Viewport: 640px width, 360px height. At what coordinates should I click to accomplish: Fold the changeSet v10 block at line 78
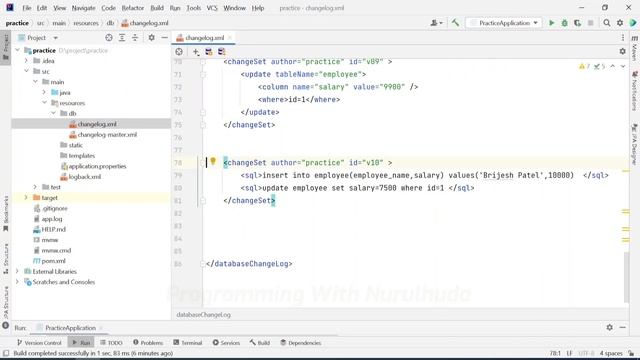pyautogui.click(x=203, y=163)
